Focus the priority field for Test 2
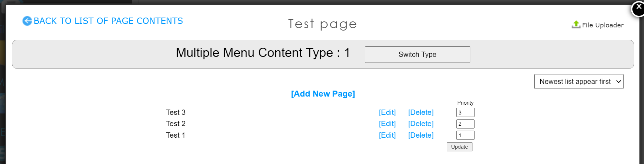This screenshot has height=164, width=644. click(x=465, y=124)
